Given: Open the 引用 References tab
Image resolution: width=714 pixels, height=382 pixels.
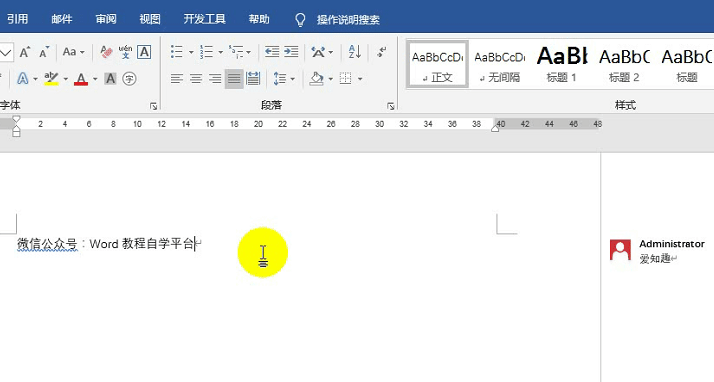Looking at the screenshot, I should 17,19.
